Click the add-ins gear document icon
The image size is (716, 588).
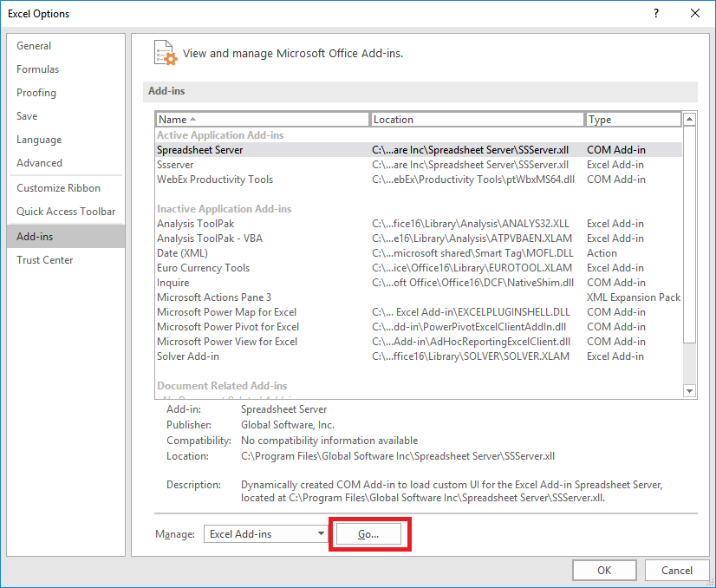(x=165, y=52)
